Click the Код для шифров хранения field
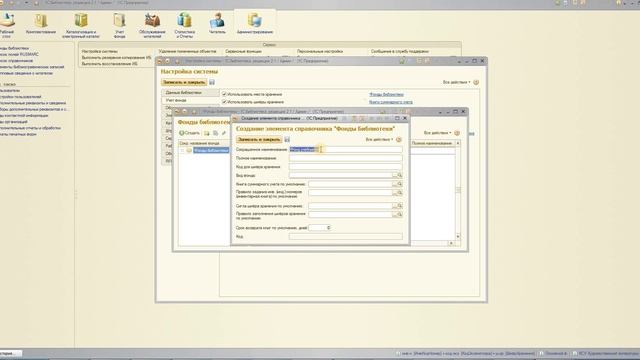This screenshot has height=360, width=640. pos(345,167)
